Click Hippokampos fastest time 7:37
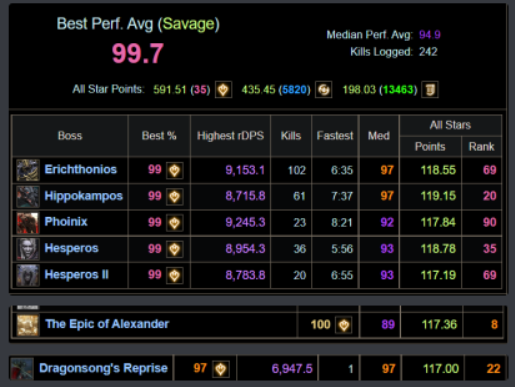Image resolution: width=515 pixels, height=387 pixels. (342, 196)
